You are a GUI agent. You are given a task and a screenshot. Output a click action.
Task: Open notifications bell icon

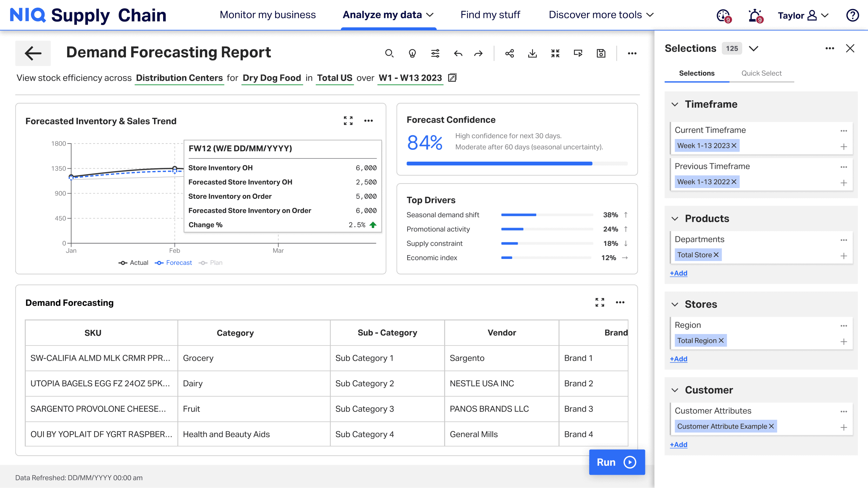(756, 16)
